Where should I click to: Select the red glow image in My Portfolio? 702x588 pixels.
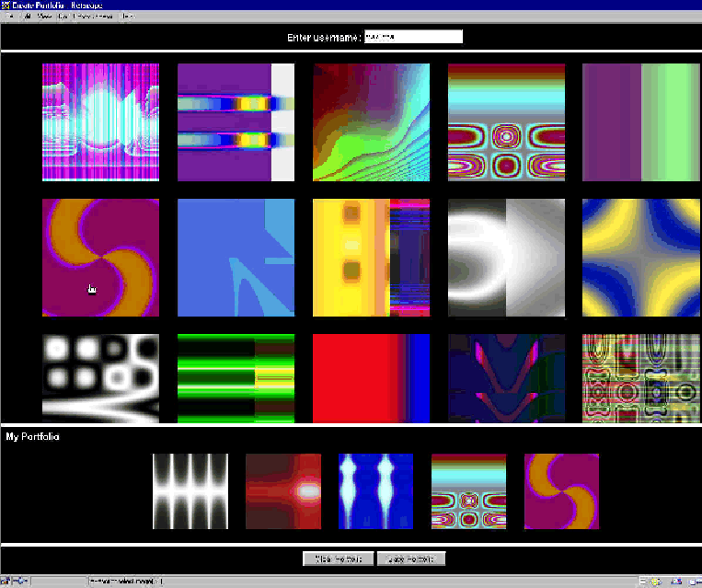283,491
